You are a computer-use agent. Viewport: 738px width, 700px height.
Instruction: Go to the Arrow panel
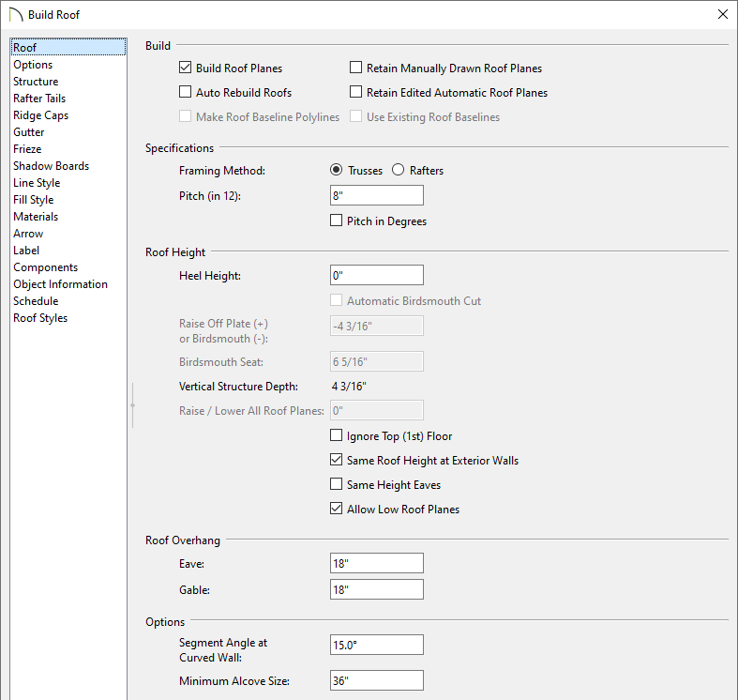(x=28, y=234)
